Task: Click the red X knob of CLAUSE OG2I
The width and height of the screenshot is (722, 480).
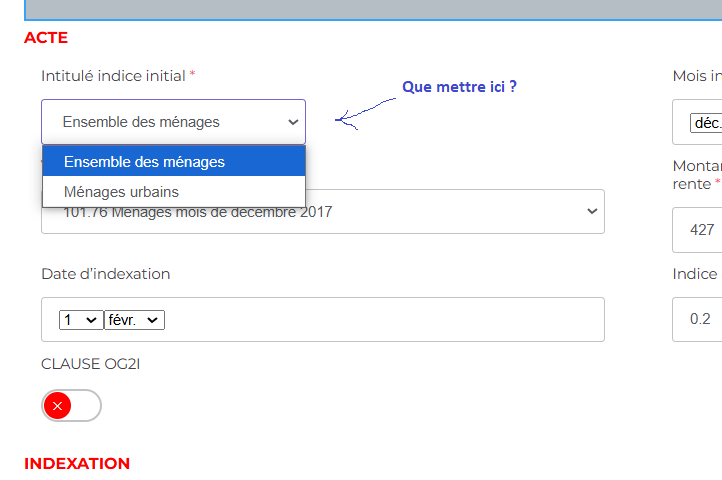Action: tap(58, 405)
